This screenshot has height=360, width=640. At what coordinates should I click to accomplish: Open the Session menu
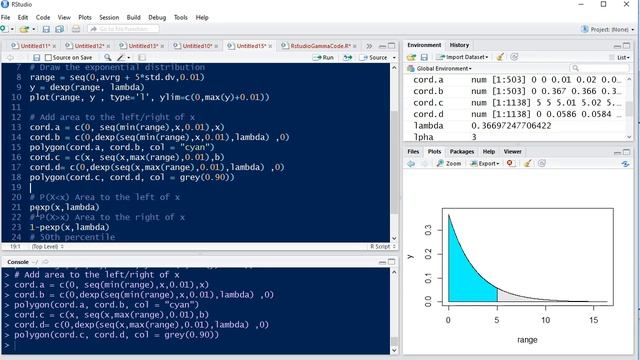[x=109, y=17]
